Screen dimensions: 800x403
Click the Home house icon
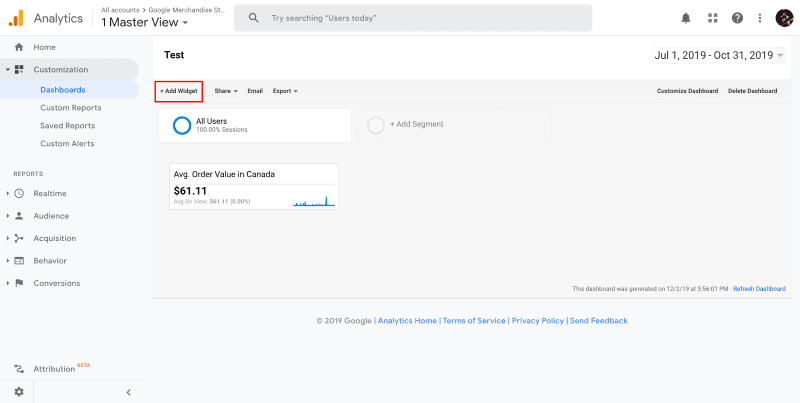pos(19,47)
